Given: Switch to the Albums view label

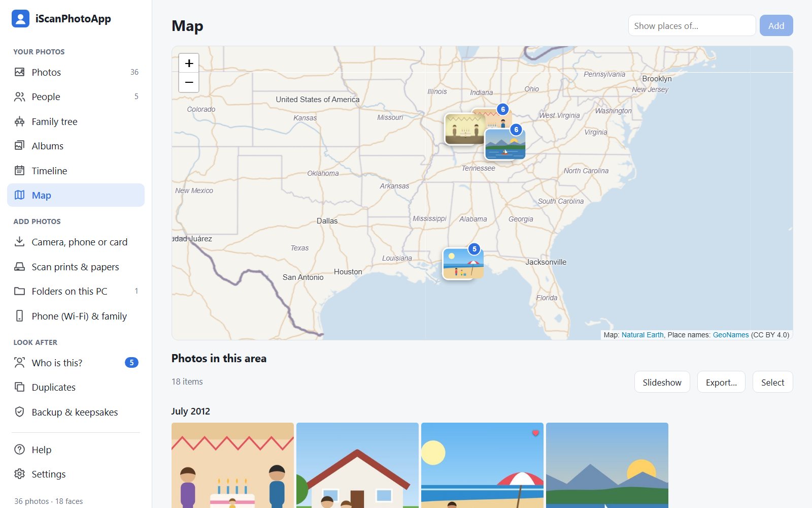Looking at the screenshot, I should [x=48, y=146].
